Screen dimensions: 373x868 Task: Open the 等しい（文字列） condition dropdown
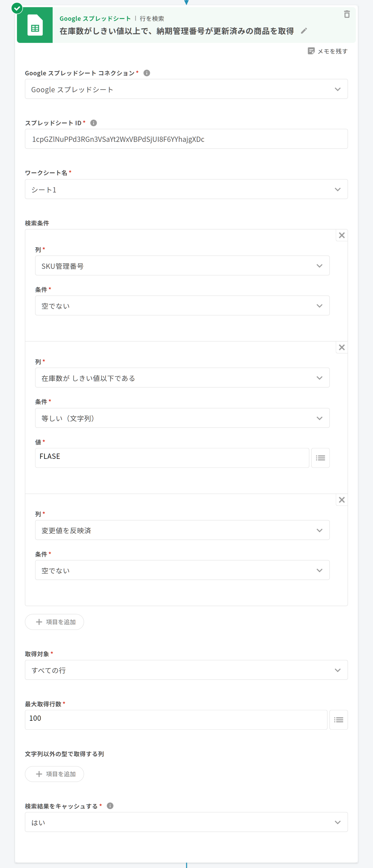pos(182,418)
